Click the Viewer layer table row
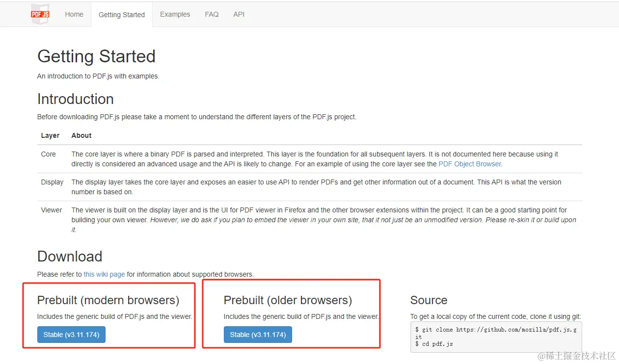The width and height of the screenshot is (619, 364). pos(309,219)
